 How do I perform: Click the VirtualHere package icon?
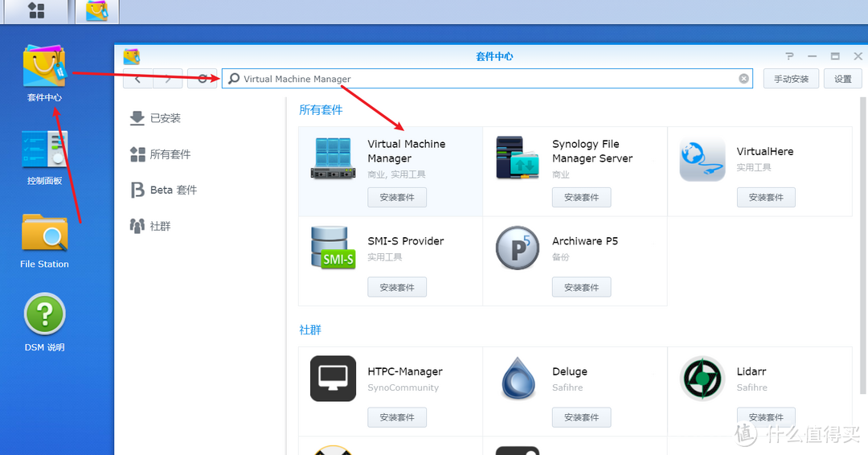[x=702, y=159]
